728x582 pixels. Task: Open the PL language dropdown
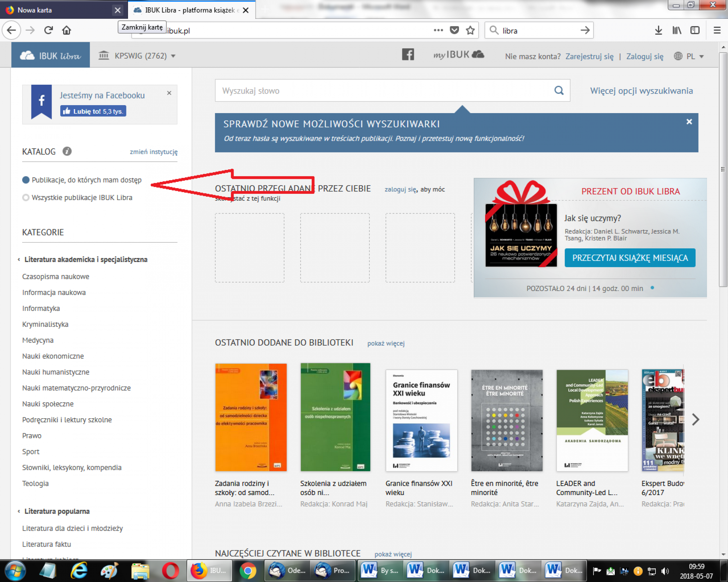(x=689, y=56)
